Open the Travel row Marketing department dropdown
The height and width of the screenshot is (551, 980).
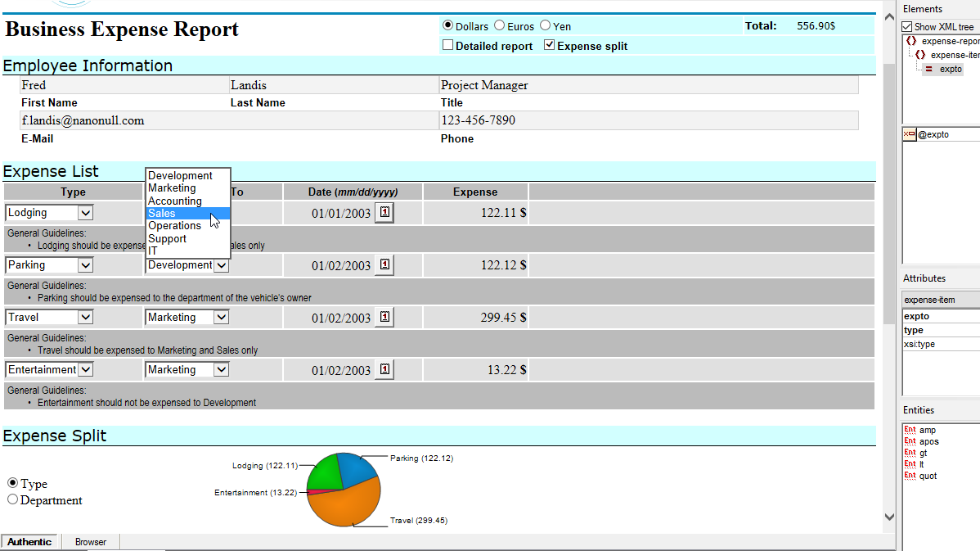pyautogui.click(x=221, y=318)
